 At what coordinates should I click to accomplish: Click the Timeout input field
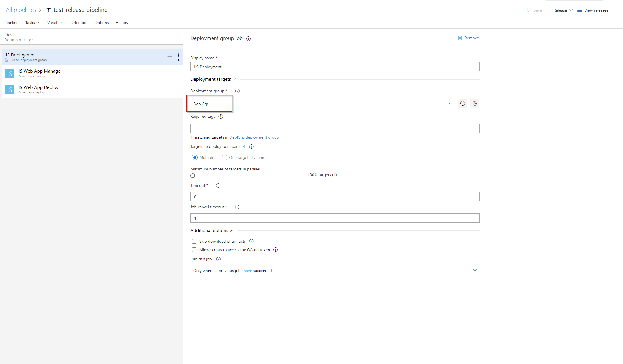click(335, 196)
